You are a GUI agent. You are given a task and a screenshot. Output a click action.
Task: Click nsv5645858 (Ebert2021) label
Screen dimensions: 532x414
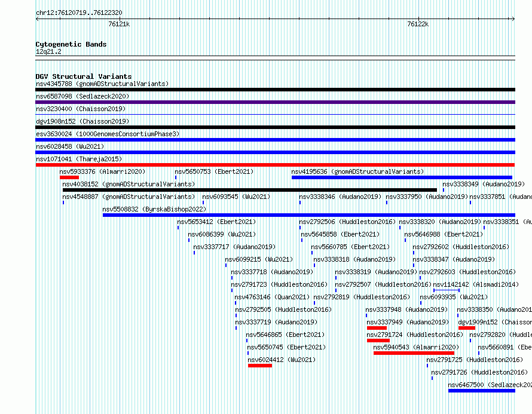click(340, 234)
